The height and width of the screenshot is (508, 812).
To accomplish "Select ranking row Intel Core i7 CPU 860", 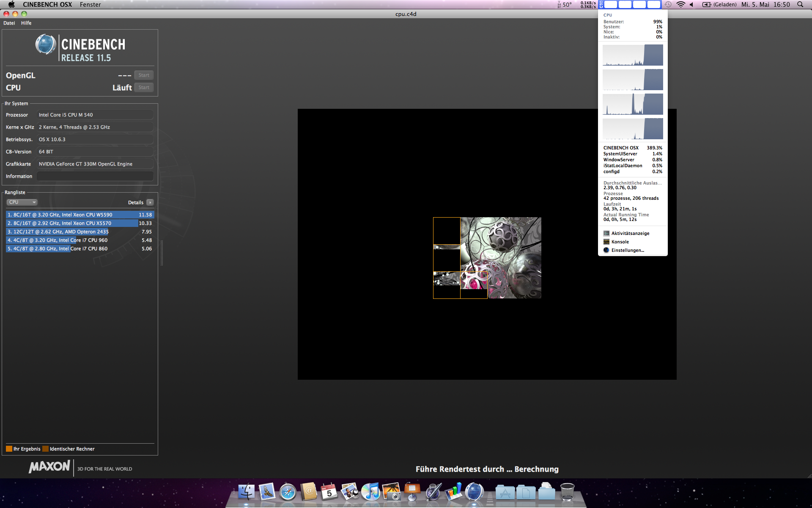I will point(80,248).
